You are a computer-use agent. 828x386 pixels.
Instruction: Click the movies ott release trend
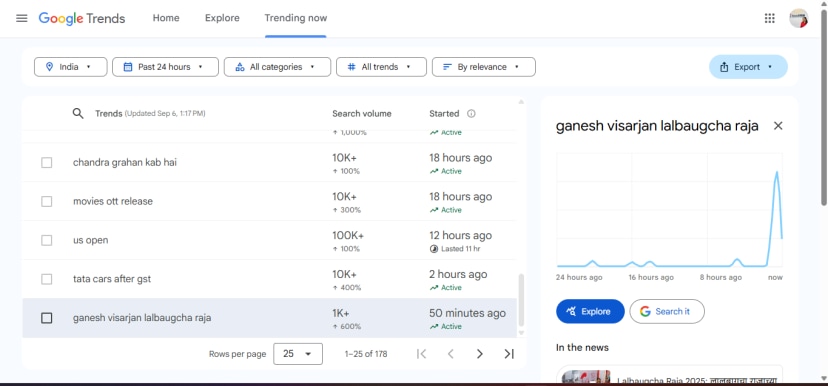pyautogui.click(x=112, y=201)
